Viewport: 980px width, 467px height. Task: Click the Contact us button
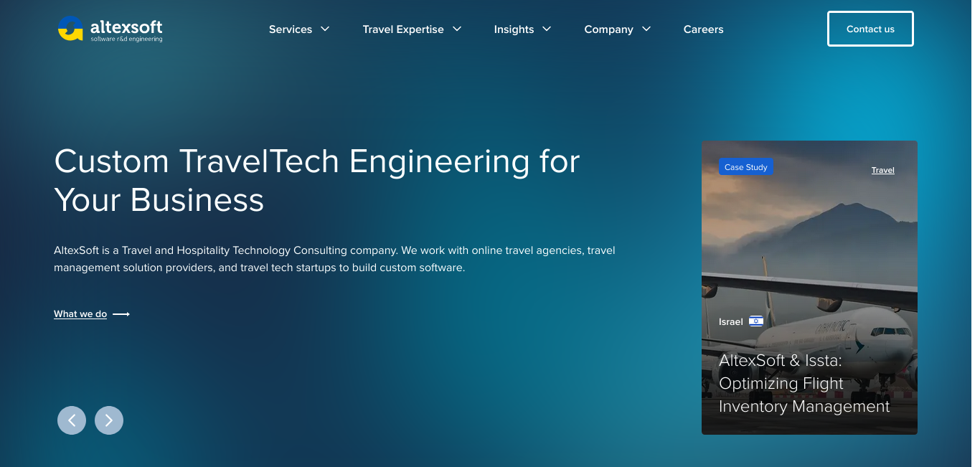(870, 29)
